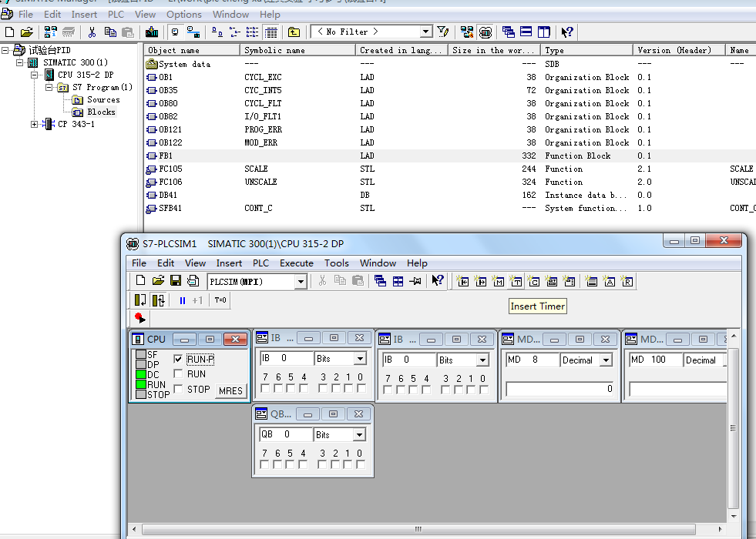The width and height of the screenshot is (756, 539).
Task: Click the PLCSIM context help arrow icon
Action: click(x=437, y=281)
